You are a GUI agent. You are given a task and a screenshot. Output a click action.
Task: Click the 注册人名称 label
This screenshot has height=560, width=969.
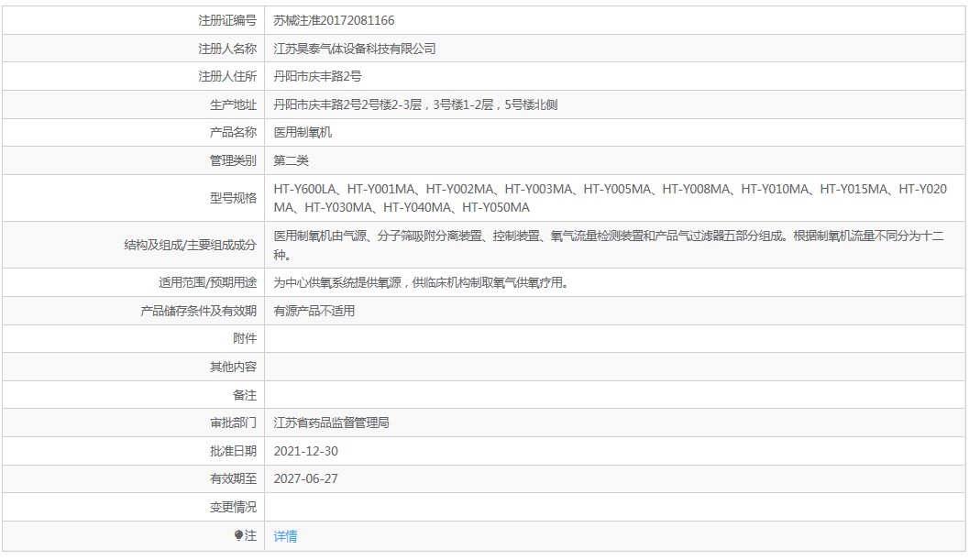[x=226, y=49]
